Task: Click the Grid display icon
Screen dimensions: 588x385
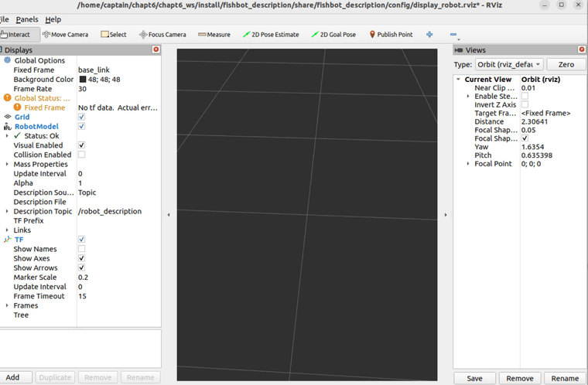Action: [x=7, y=117]
